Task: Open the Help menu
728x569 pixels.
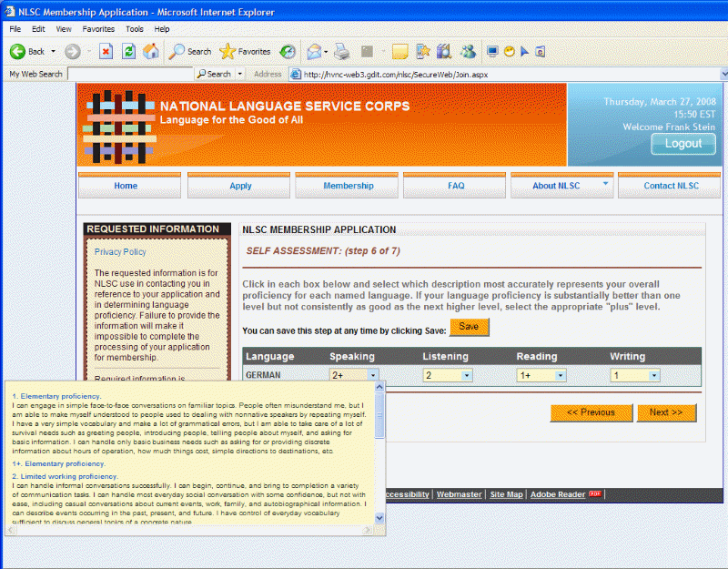Action: tap(162, 29)
